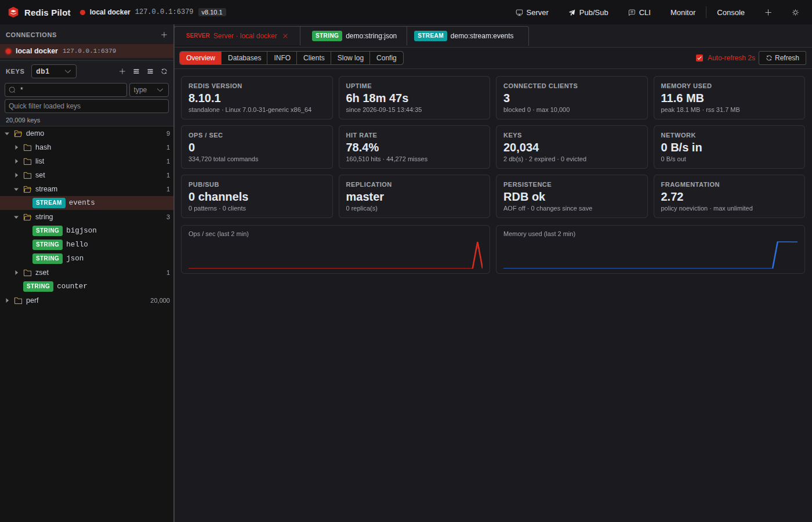Viewport: 812px width, 522px height.
Task: Click the STREAM badge on events key
Action: click(x=49, y=203)
